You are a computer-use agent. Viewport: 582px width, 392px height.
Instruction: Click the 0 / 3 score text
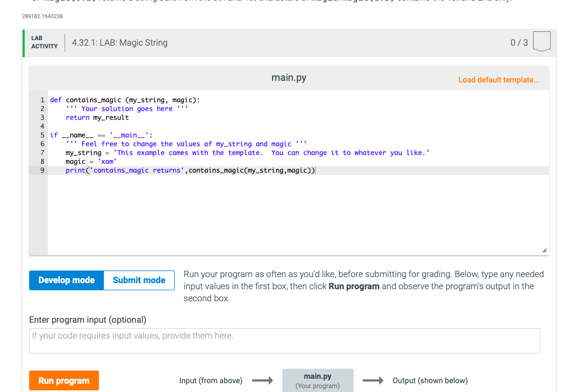click(x=519, y=42)
